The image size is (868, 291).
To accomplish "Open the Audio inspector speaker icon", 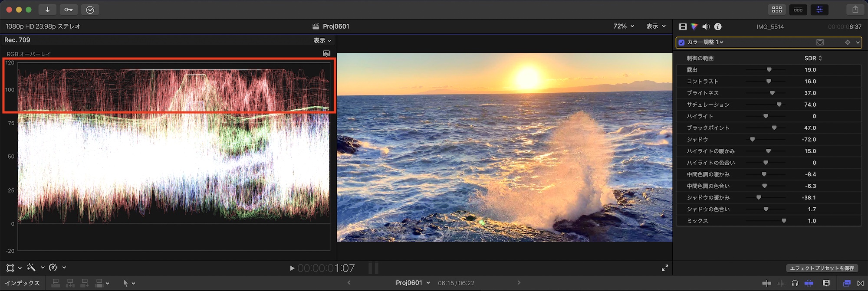I will coord(706,26).
